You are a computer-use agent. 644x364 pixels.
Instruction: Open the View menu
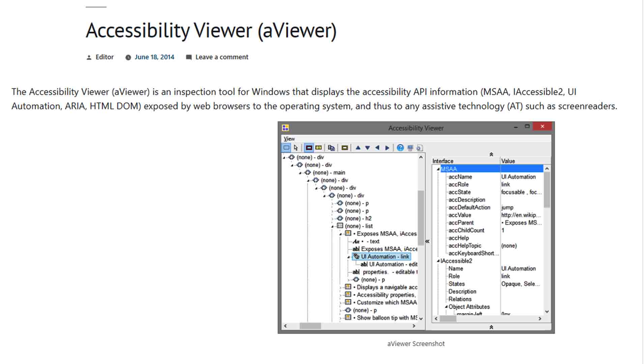point(289,139)
